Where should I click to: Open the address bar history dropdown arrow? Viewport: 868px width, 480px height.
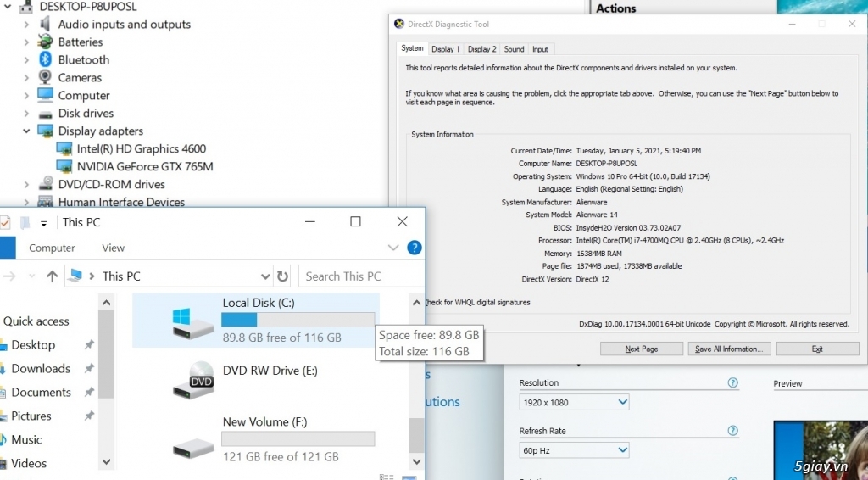265,276
